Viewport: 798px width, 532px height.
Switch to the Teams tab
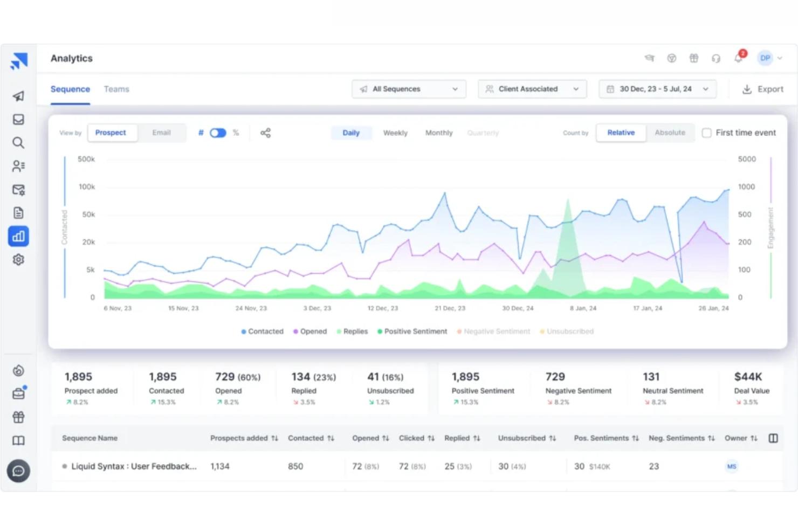[116, 89]
